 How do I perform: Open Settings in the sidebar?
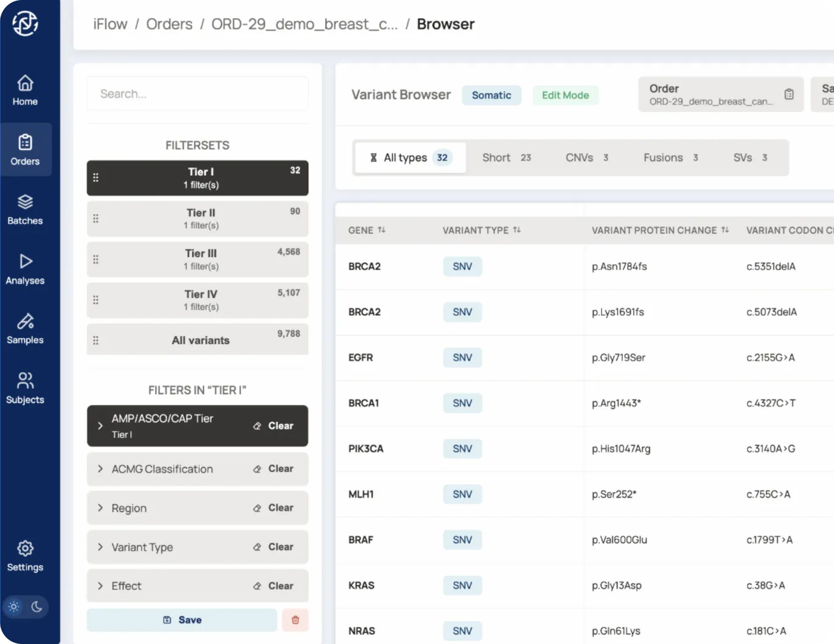click(25, 556)
